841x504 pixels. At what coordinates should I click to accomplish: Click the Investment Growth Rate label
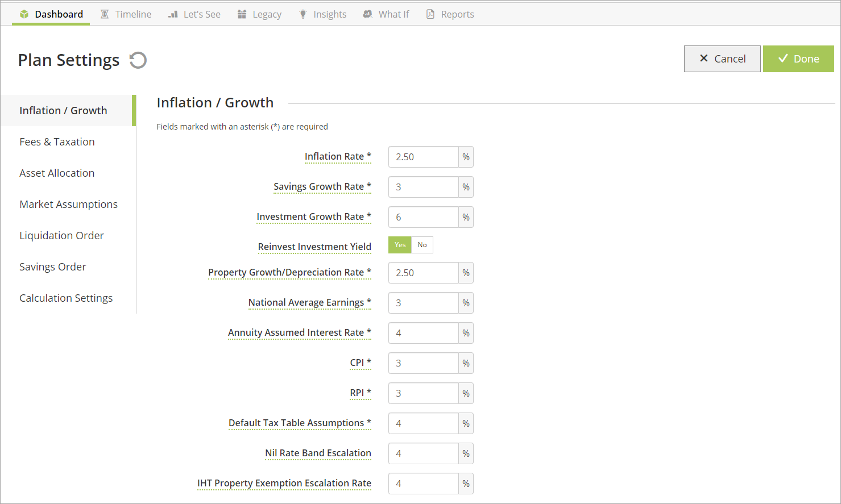(x=314, y=216)
